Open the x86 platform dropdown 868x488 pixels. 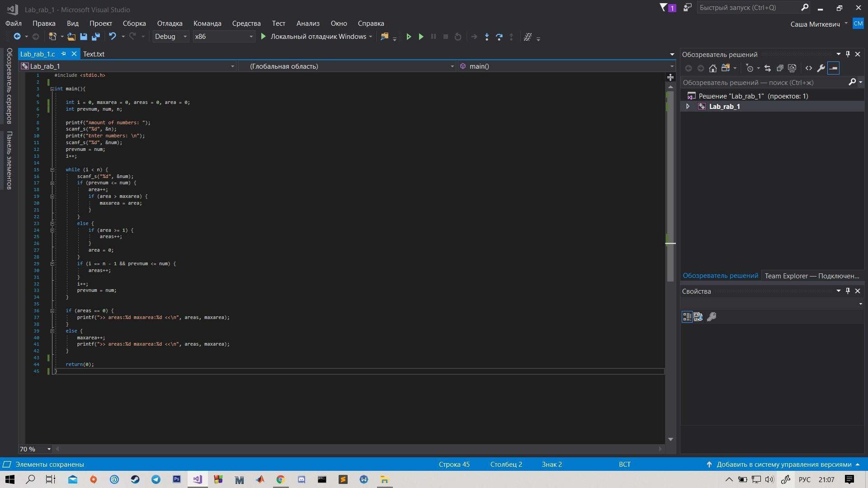(x=223, y=37)
